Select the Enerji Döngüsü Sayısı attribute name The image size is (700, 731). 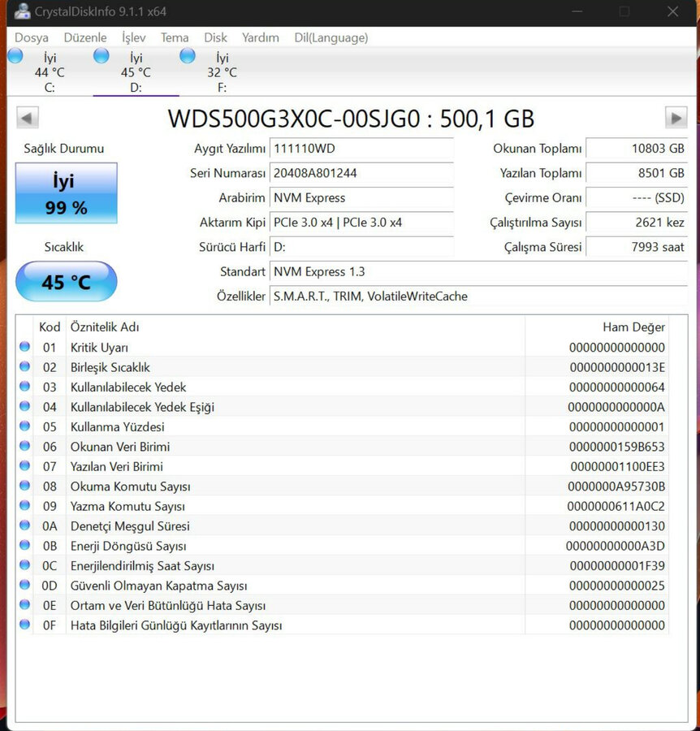click(x=128, y=547)
